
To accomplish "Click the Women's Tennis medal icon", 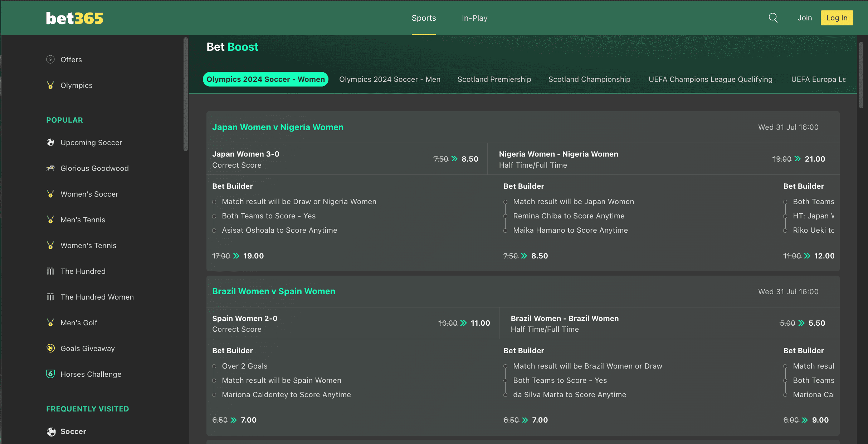I will 50,245.
